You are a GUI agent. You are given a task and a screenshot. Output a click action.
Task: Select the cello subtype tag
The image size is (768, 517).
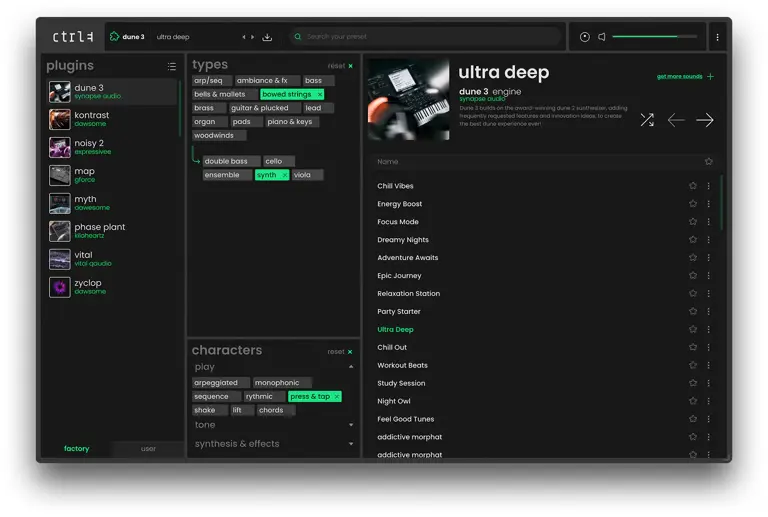[278, 161]
